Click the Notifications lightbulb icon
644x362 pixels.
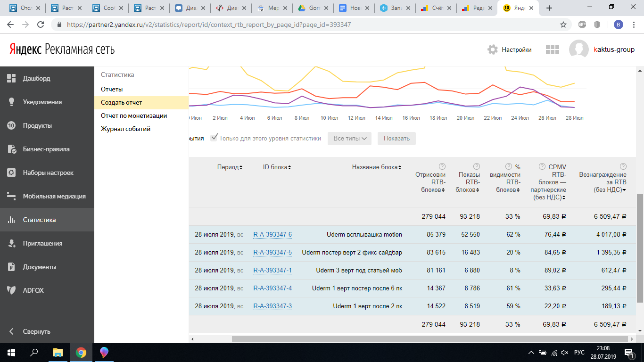12,102
